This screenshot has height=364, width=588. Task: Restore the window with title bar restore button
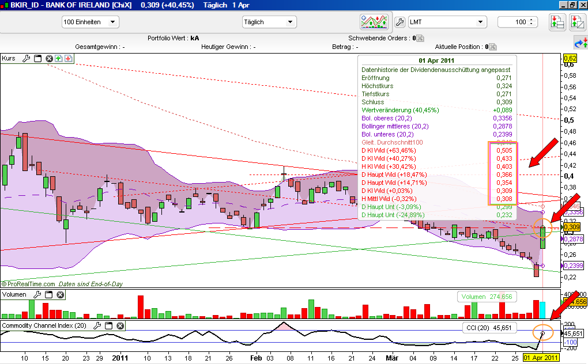click(x=572, y=5)
